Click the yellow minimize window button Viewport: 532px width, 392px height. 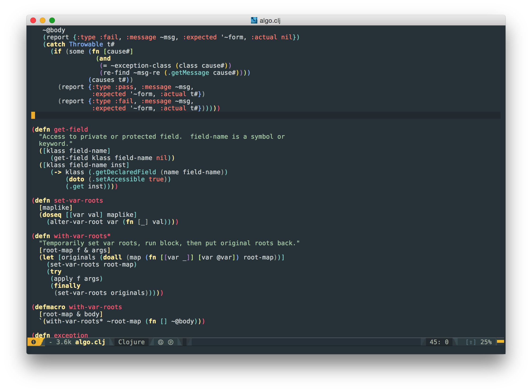point(42,20)
